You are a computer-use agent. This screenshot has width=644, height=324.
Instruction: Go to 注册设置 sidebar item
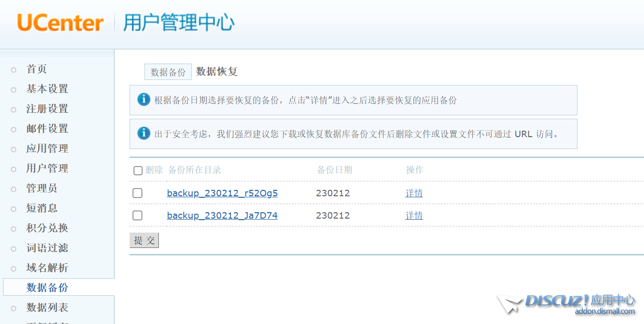(47, 109)
